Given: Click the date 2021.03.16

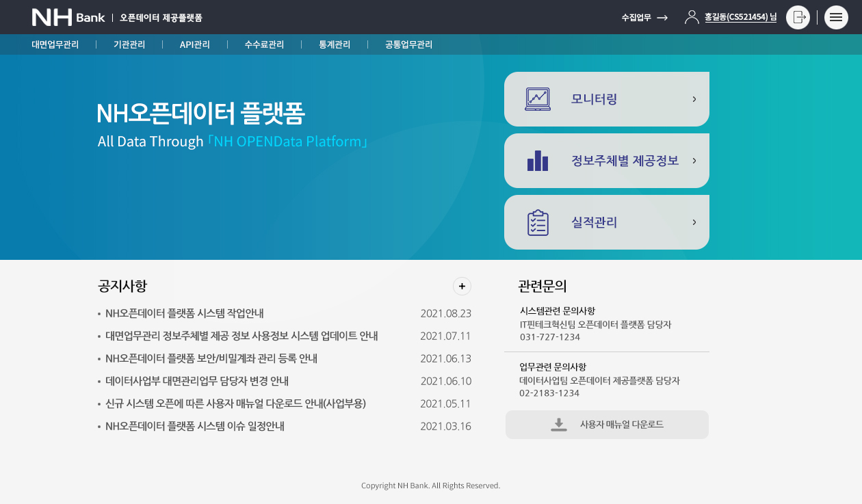Looking at the screenshot, I should (x=446, y=426).
